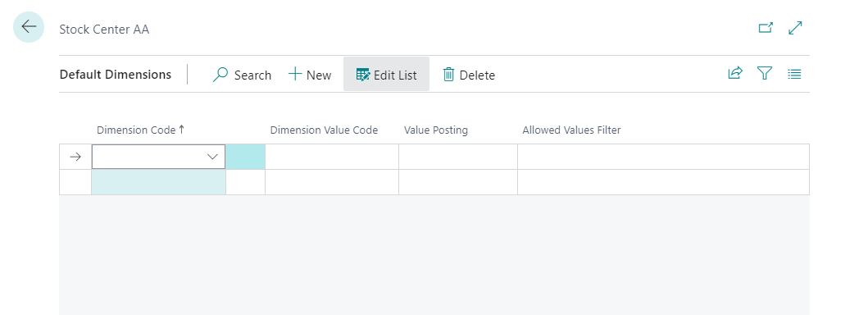Click the back arrow button

[x=29, y=27]
